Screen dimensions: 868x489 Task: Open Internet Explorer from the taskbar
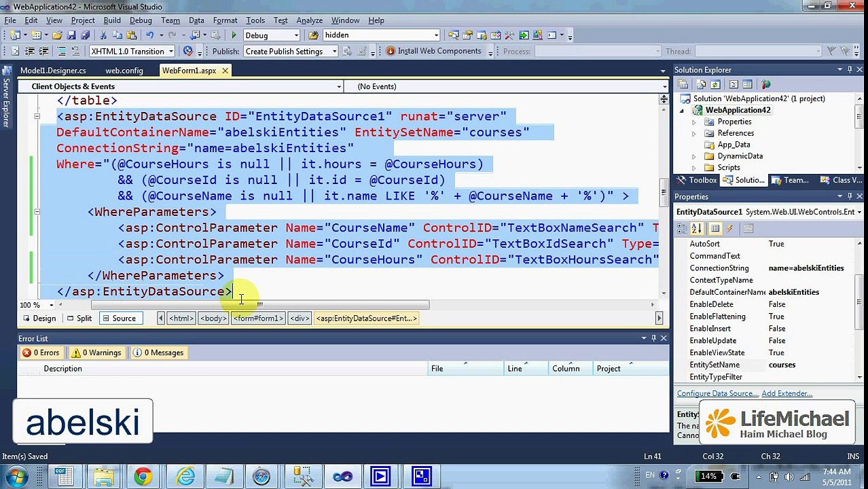coord(185,476)
